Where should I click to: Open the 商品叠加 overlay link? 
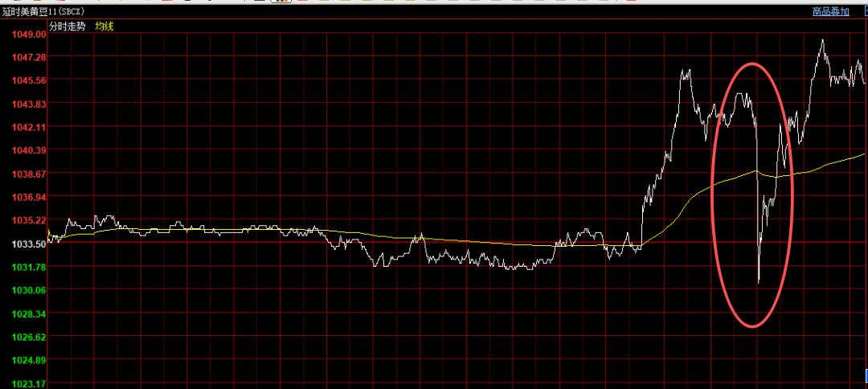830,11
